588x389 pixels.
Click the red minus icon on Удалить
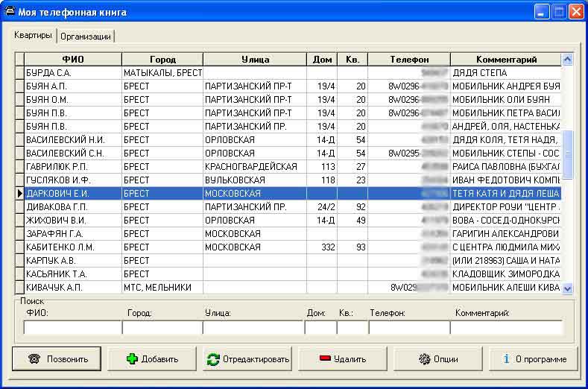[325, 358]
